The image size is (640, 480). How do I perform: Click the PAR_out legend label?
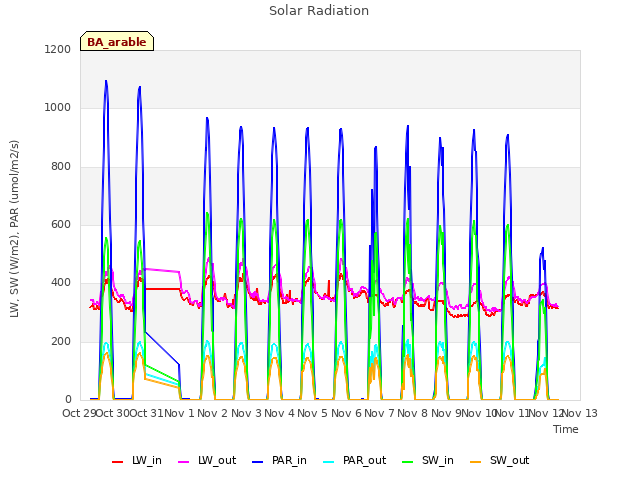click(364, 460)
